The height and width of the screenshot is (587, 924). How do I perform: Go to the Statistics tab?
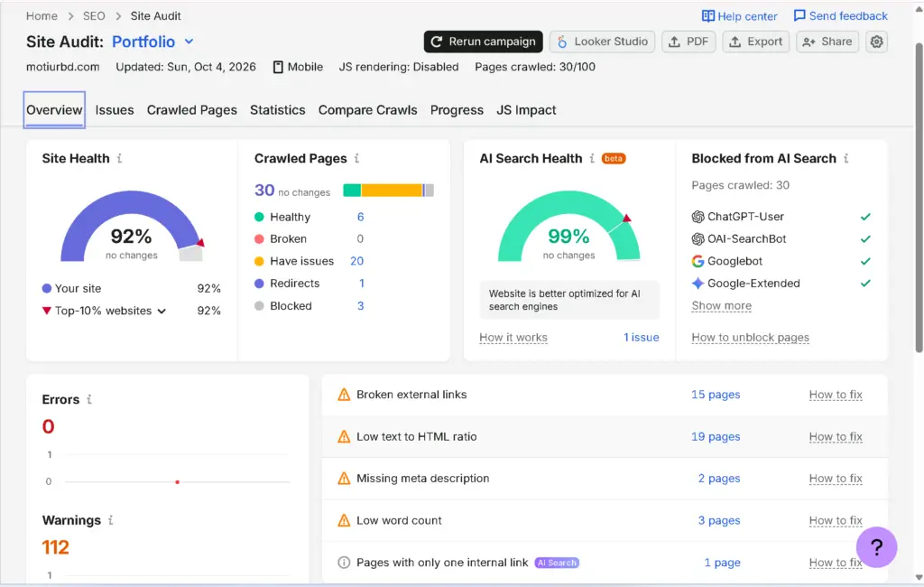[278, 110]
